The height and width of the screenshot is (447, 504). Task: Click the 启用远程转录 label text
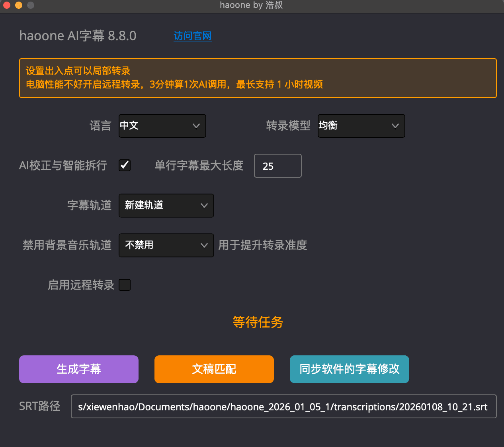pos(81,285)
